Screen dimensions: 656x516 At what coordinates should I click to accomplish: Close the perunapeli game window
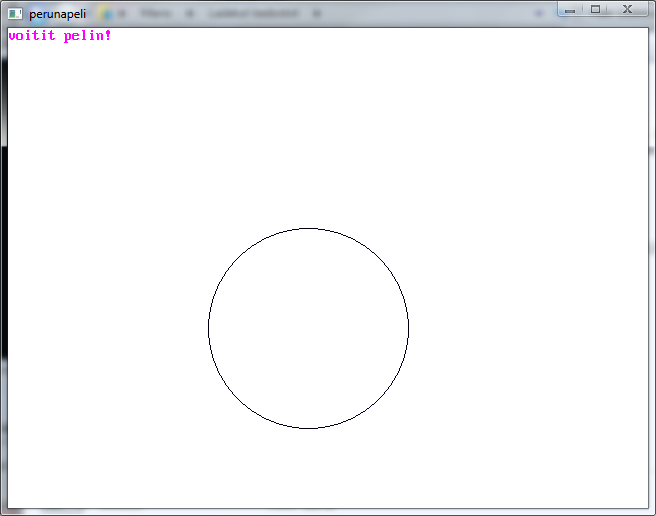pos(628,10)
